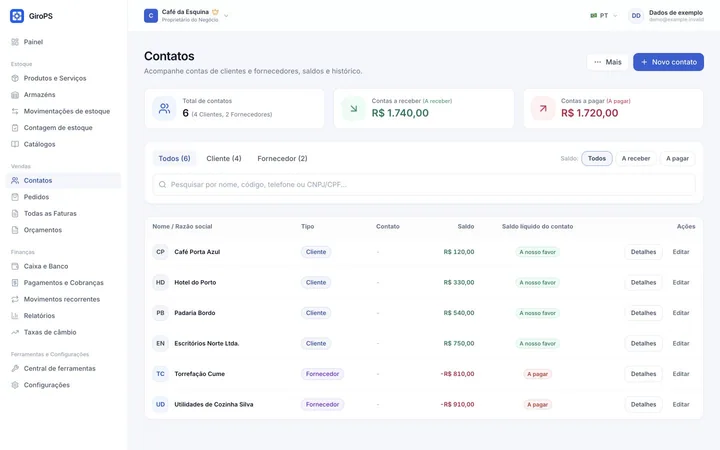This screenshot has height=450, width=720.
Task: Open Detalhes for Utilidades de Cozinha Silva
Action: pyautogui.click(x=643, y=405)
